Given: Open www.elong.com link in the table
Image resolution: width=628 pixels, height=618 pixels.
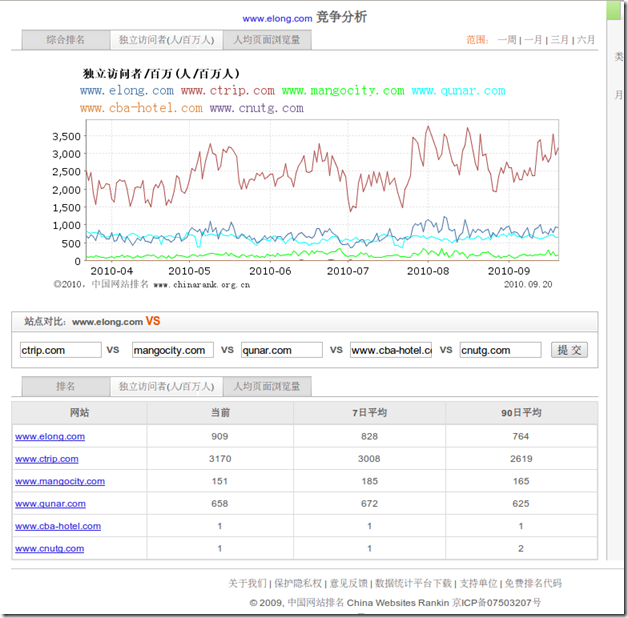Looking at the screenshot, I should coord(50,436).
